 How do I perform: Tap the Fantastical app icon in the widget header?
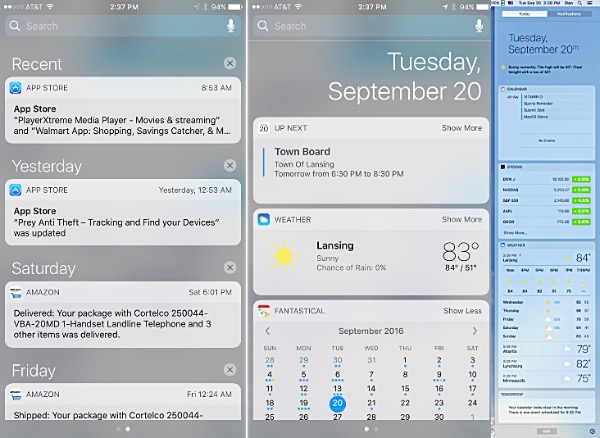[264, 311]
